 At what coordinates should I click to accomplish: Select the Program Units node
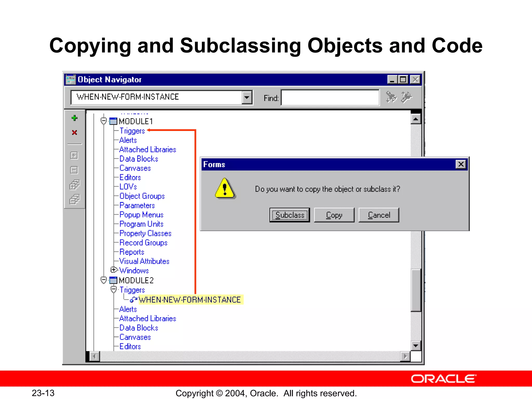pyautogui.click(x=142, y=224)
